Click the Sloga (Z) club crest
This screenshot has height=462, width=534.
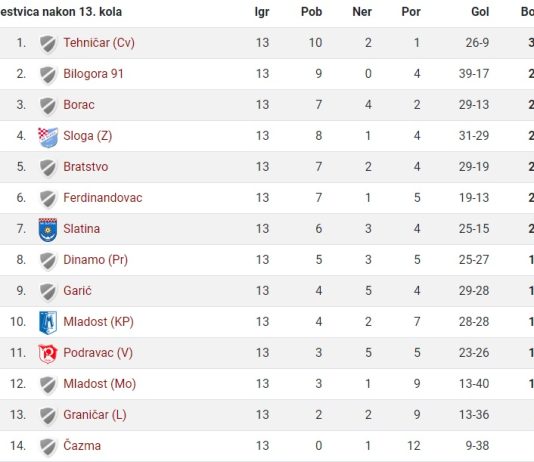coord(48,136)
